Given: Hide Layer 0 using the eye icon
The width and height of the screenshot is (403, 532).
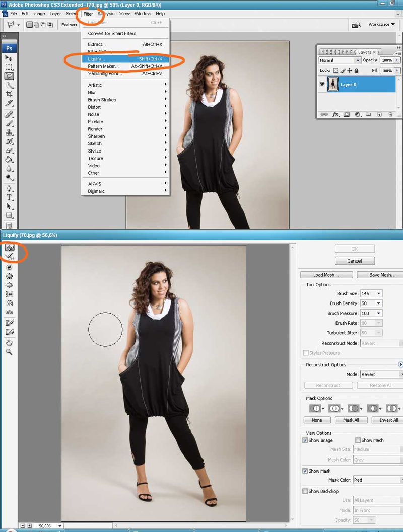Looking at the screenshot, I should [x=322, y=84].
